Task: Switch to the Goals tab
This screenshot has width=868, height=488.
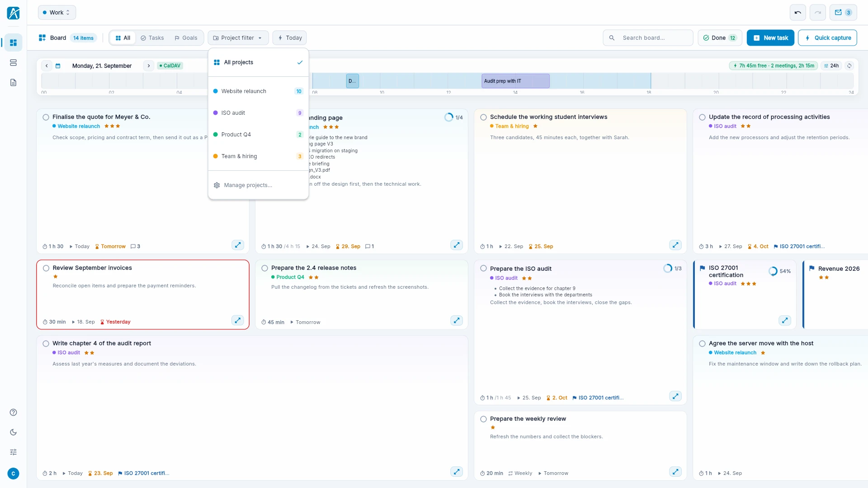Action: point(186,38)
